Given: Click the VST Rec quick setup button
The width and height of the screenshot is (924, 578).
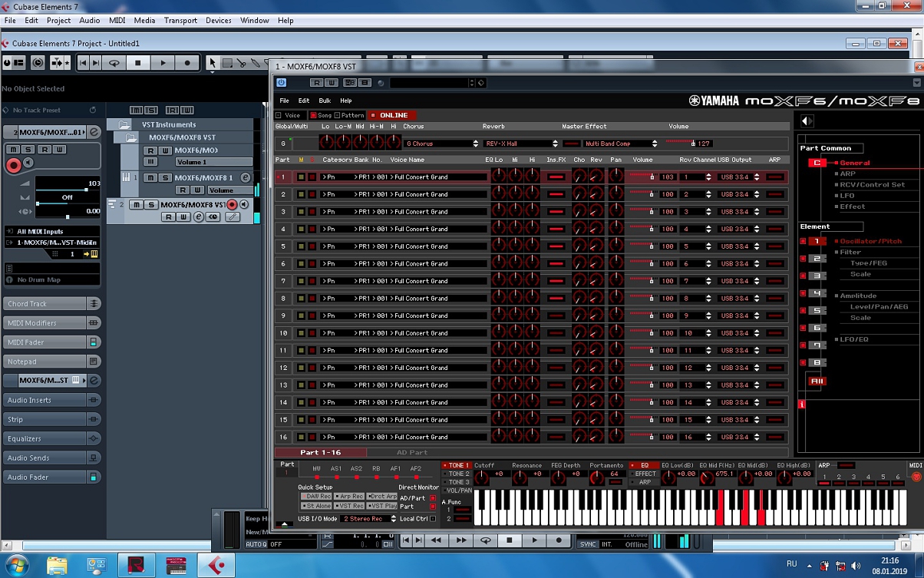Looking at the screenshot, I should [349, 507].
